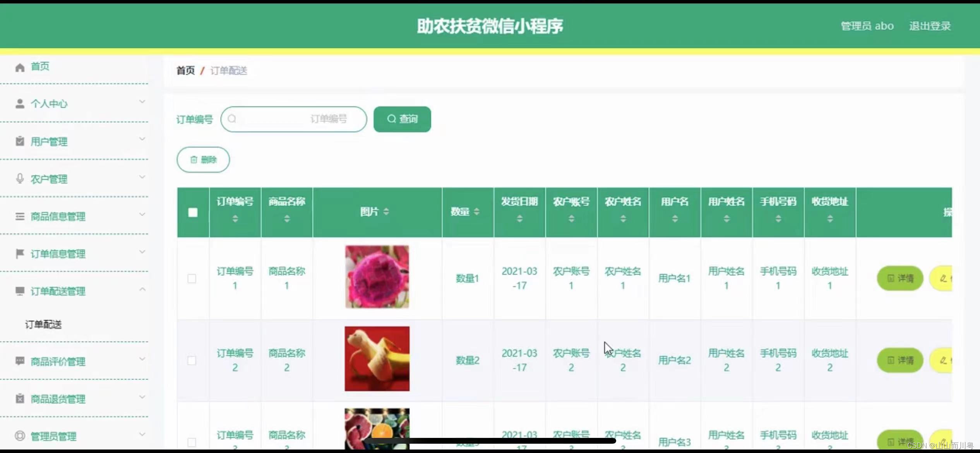Click the yellow edit button in 订单编号2 row
980x453 pixels.
[941, 360]
